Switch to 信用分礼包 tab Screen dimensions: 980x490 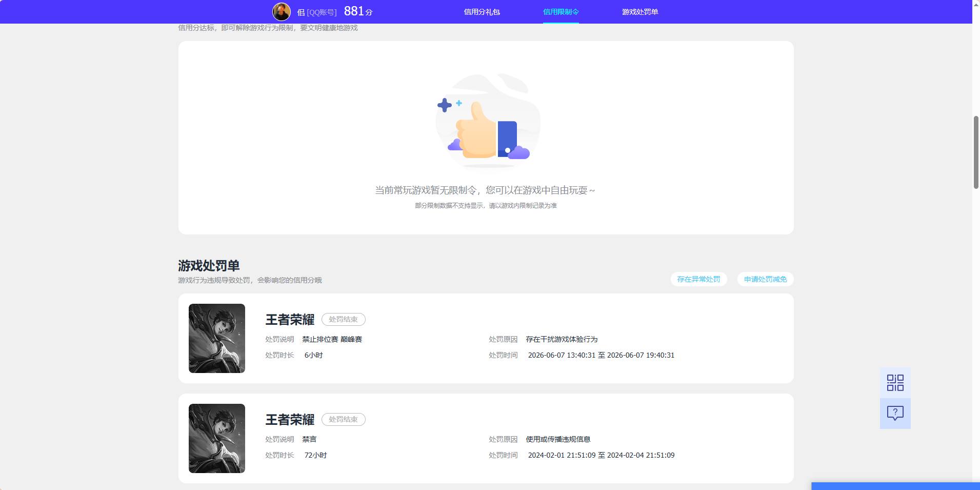pos(482,12)
